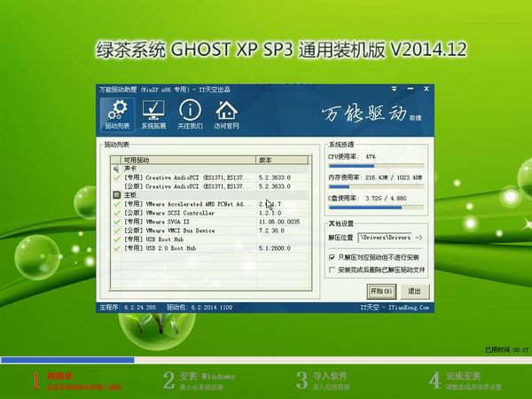Click the 主程序 6.2.24.265 status text
532x399 pixels.
(x=128, y=308)
